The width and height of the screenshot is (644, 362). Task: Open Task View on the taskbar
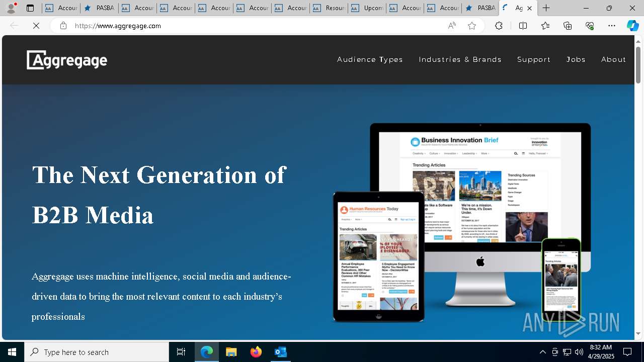[x=181, y=352]
